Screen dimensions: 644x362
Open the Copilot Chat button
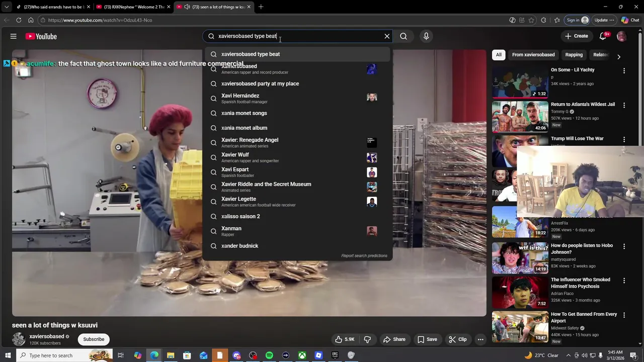pos(630,20)
